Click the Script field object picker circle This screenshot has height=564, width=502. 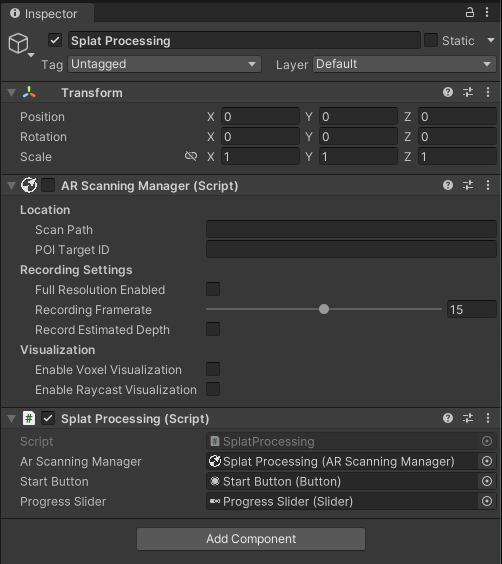487,441
